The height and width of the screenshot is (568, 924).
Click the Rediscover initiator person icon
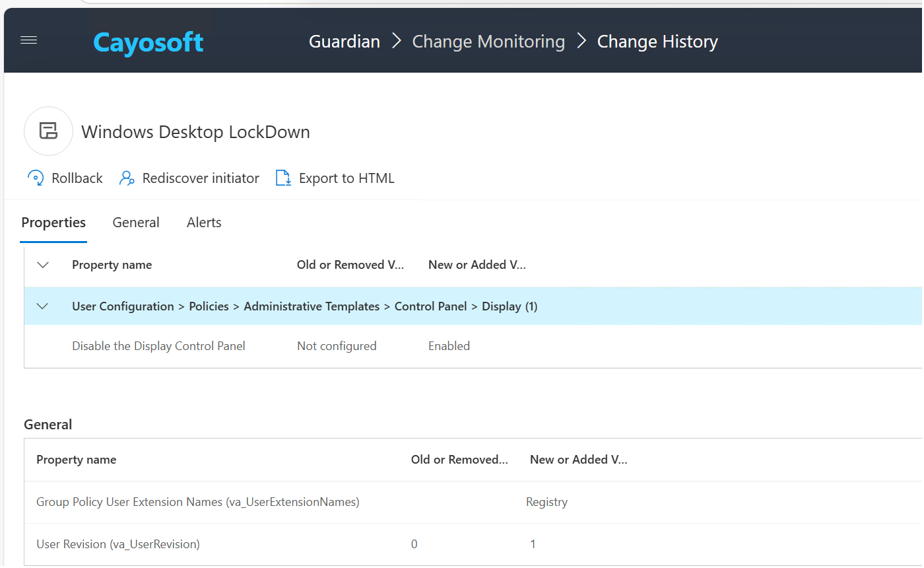coord(127,178)
